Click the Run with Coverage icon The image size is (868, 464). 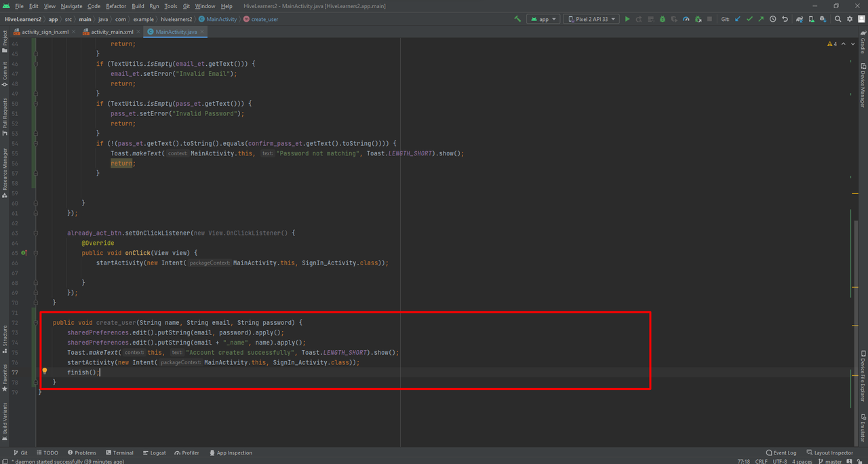674,19
